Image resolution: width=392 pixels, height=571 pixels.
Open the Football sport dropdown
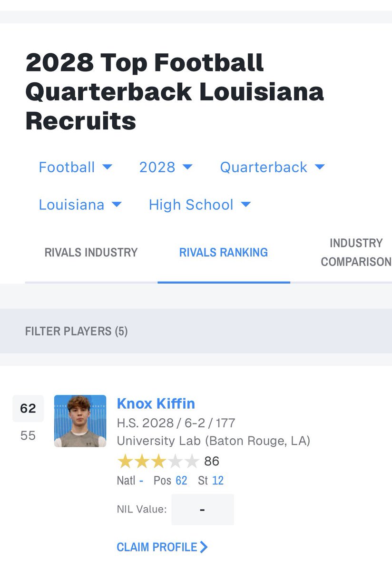tap(75, 167)
